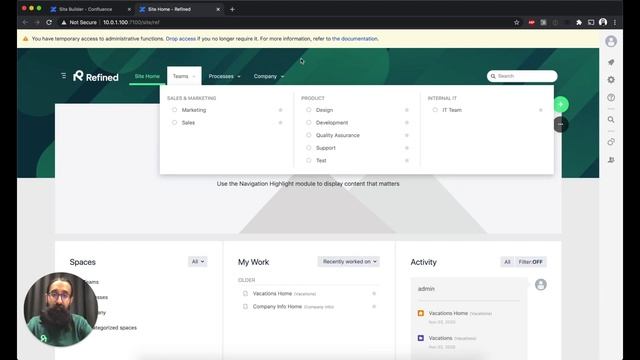Open the hamburger sidebar menu icon
The width and height of the screenshot is (640, 360).
pos(63,76)
